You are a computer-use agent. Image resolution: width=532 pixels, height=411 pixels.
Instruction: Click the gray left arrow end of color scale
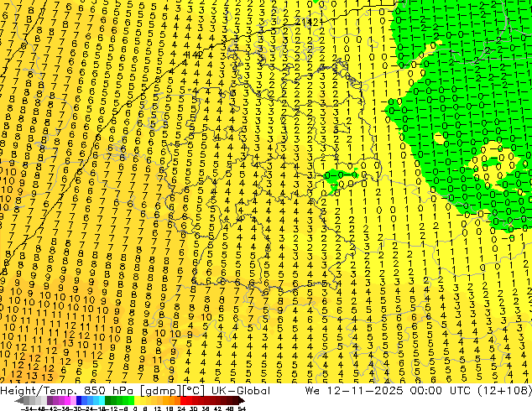point(19,400)
